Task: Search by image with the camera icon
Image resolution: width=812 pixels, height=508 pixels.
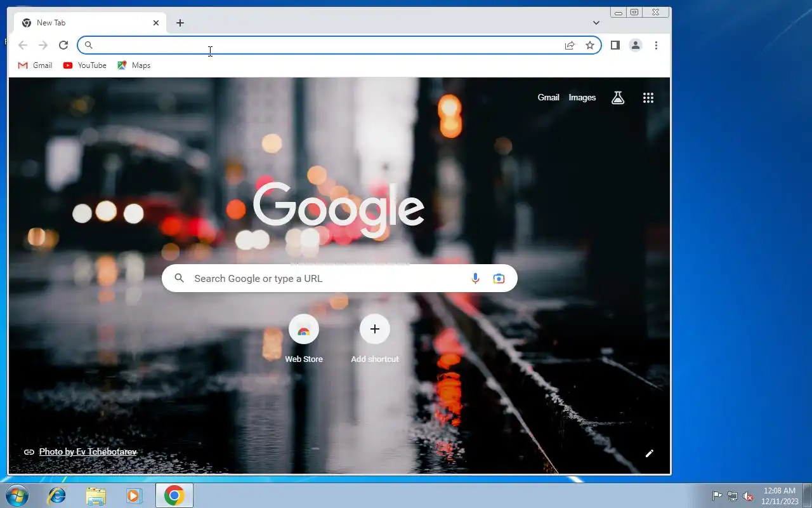Action: pos(499,278)
